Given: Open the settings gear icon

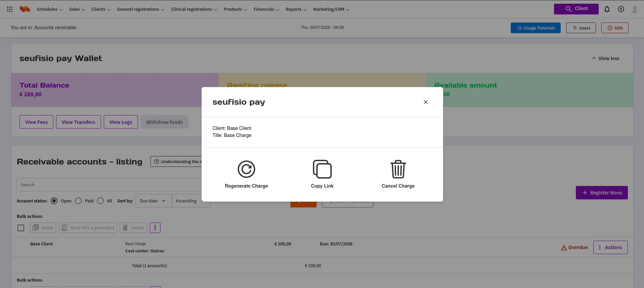Looking at the screenshot, I should click(x=621, y=9).
